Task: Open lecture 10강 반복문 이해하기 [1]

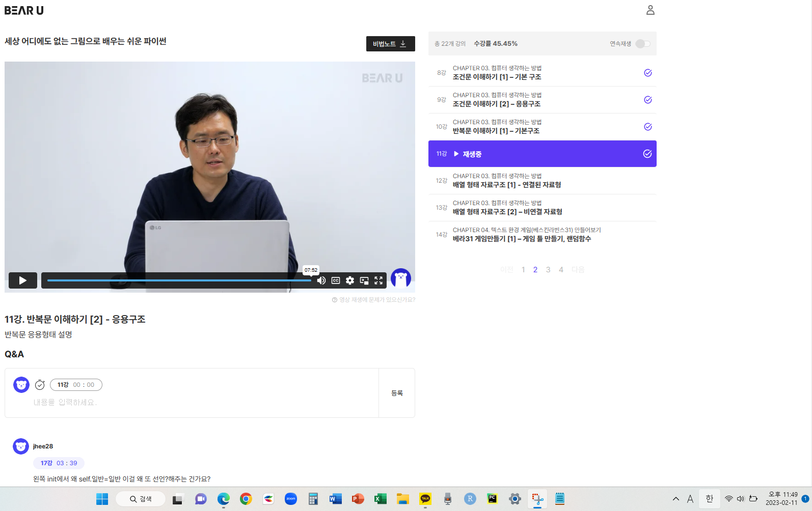Action: tap(543, 127)
